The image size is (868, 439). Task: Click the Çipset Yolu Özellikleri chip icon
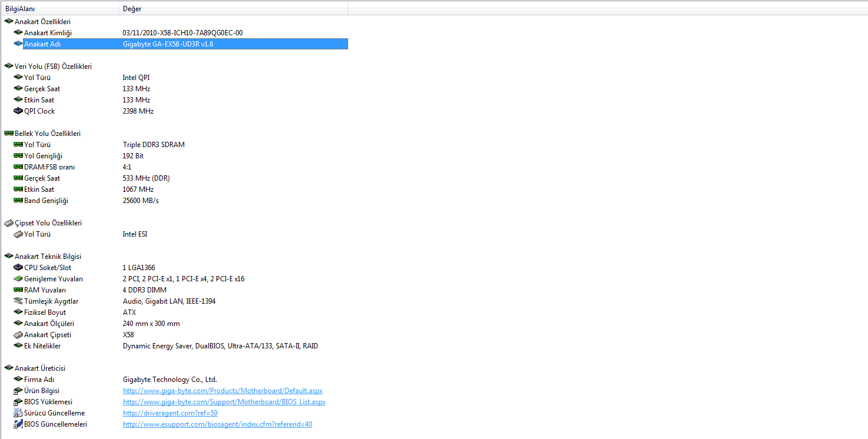pyautogui.click(x=8, y=223)
